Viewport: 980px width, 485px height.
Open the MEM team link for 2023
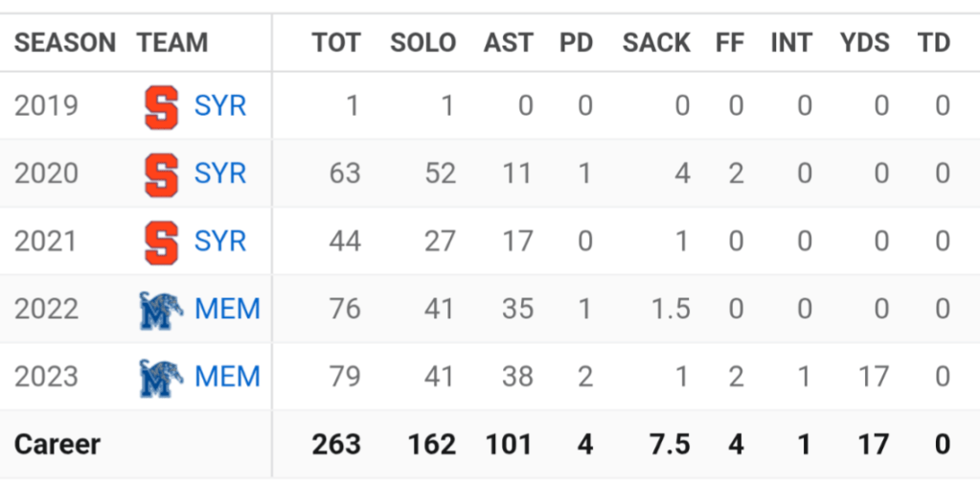coord(227,377)
